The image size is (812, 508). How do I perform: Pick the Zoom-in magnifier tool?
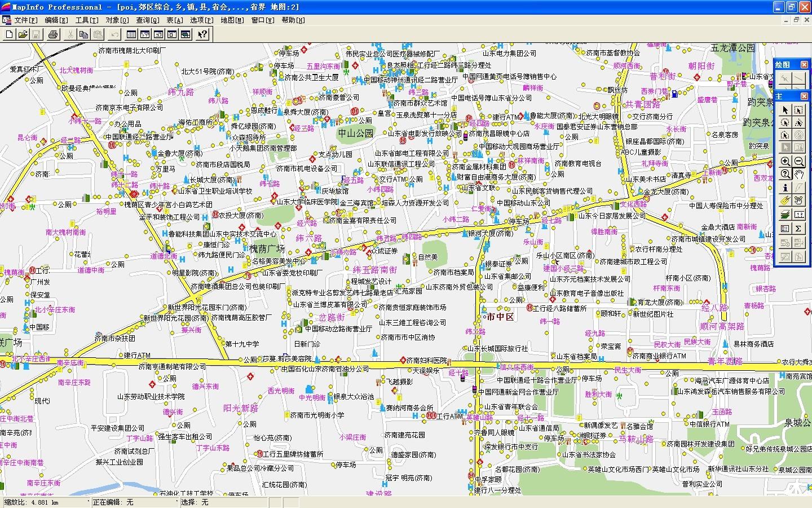pyautogui.click(x=785, y=161)
